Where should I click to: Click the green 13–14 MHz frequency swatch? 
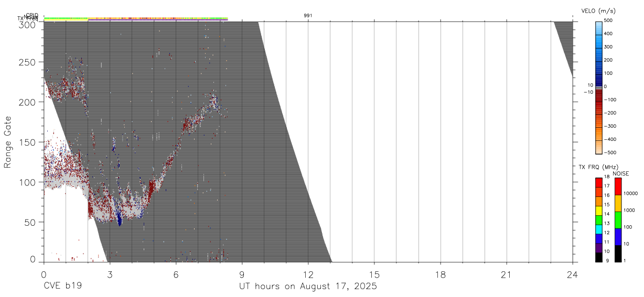(x=599, y=219)
